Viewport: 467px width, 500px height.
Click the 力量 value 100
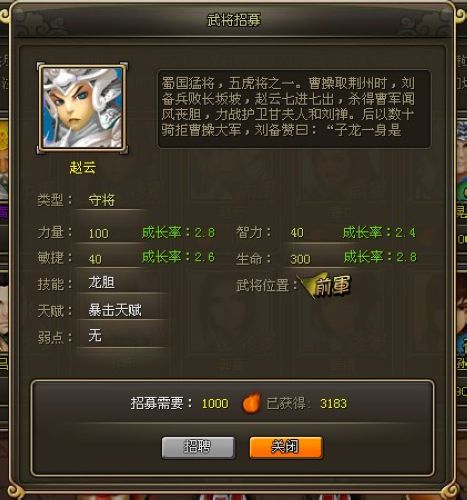pos(99,233)
